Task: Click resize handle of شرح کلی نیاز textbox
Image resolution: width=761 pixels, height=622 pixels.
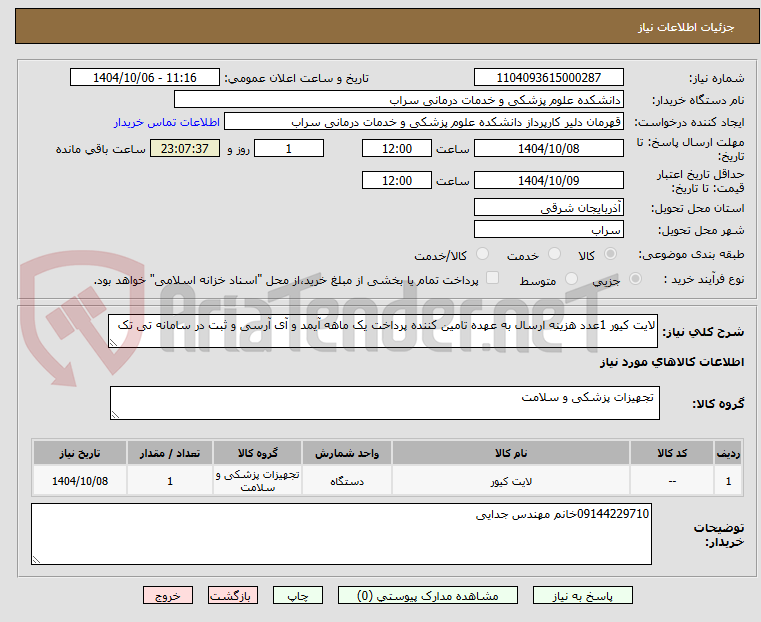Action: pyautogui.click(x=113, y=343)
